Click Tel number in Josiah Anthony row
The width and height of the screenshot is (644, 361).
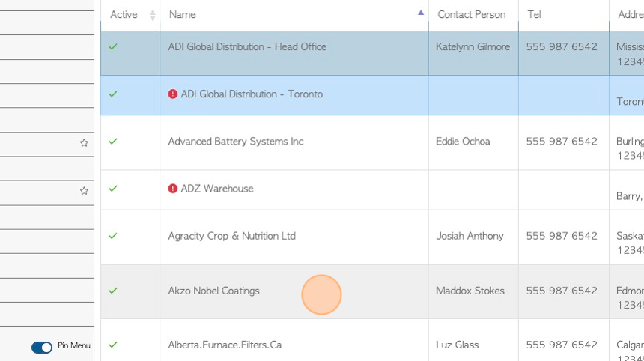click(562, 236)
